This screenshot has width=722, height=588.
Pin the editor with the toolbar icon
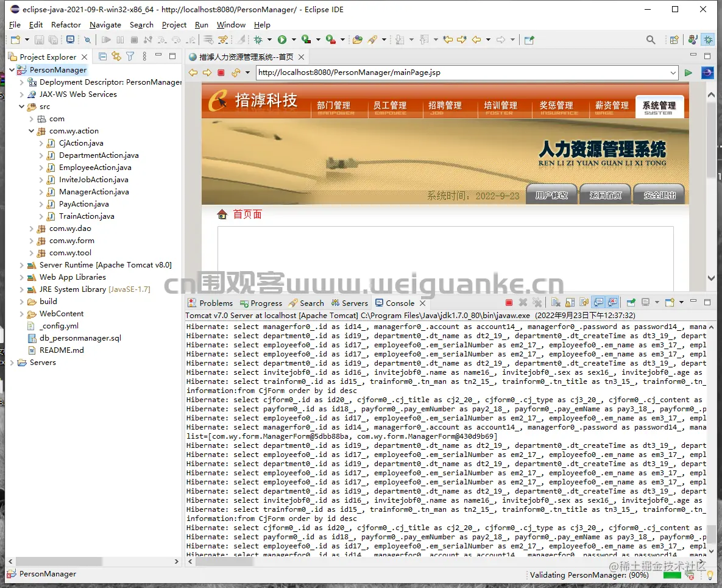pos(529,40)
